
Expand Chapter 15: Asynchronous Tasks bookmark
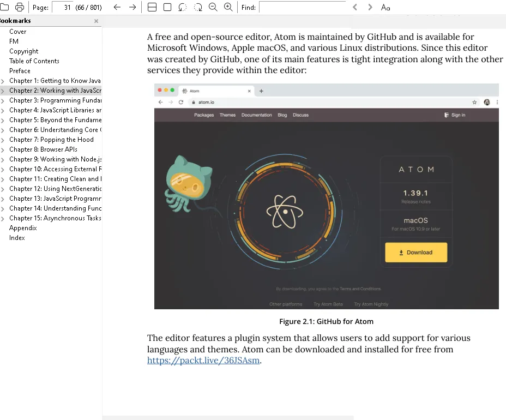click(x=3, y=219)
